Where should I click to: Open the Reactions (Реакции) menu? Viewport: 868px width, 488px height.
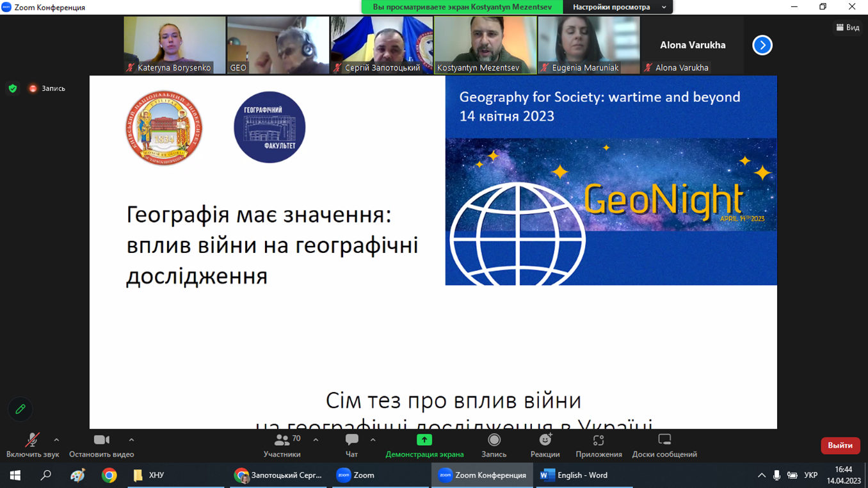coord(545,441)
